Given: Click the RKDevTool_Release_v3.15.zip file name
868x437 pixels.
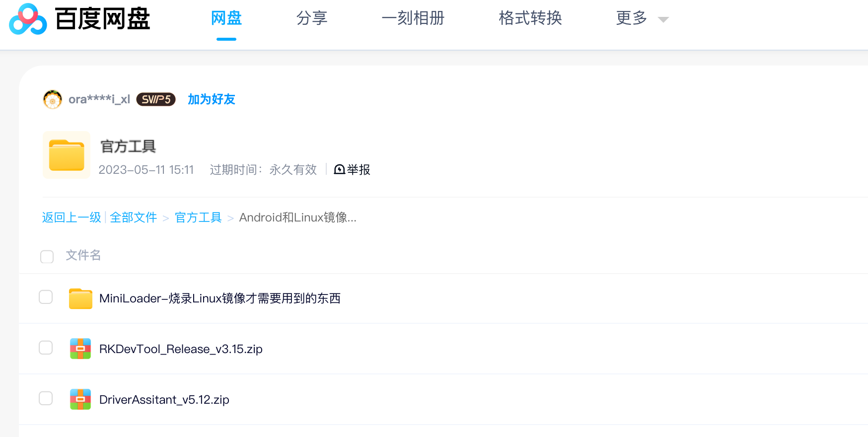Looking at the screenshot, I should click(x=181, y=349).
